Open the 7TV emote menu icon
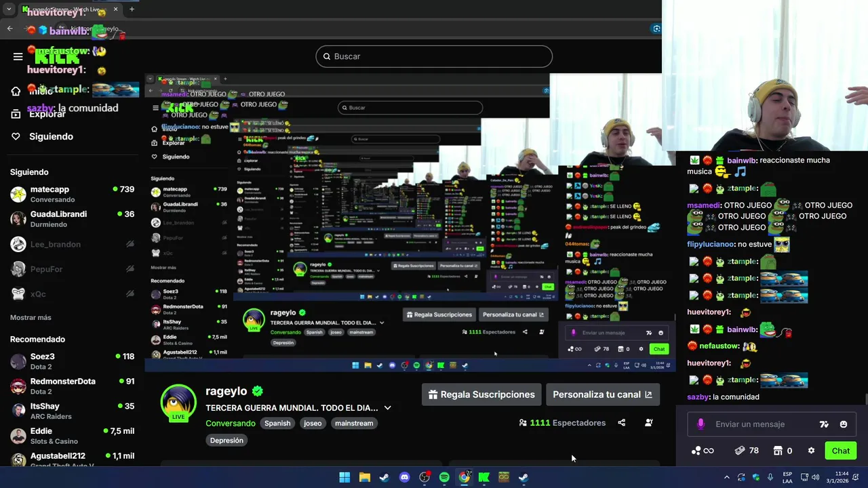868x488 pixels. tap(824, 424)
